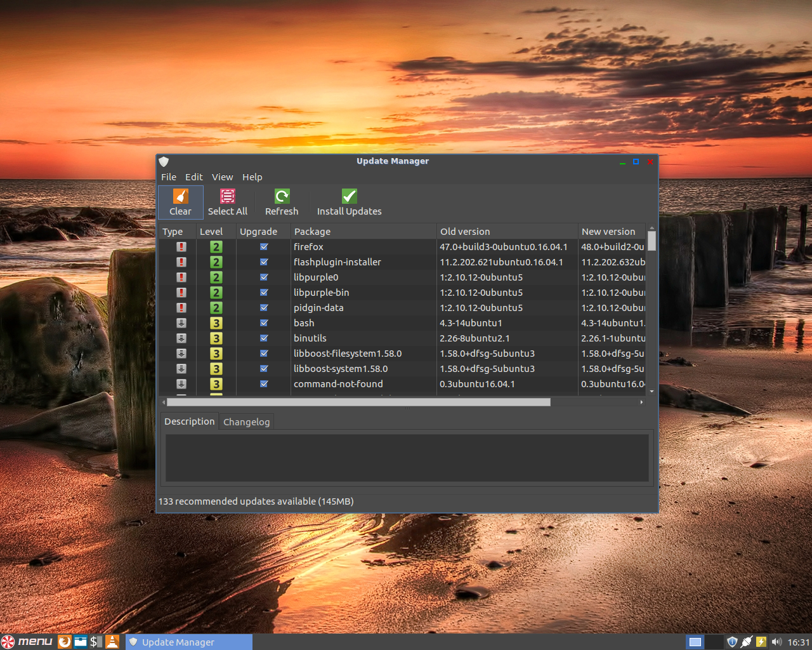Click the Clear toolbar button
The height and width of the screenshot is (650, 812).
(x=180, y=202)
